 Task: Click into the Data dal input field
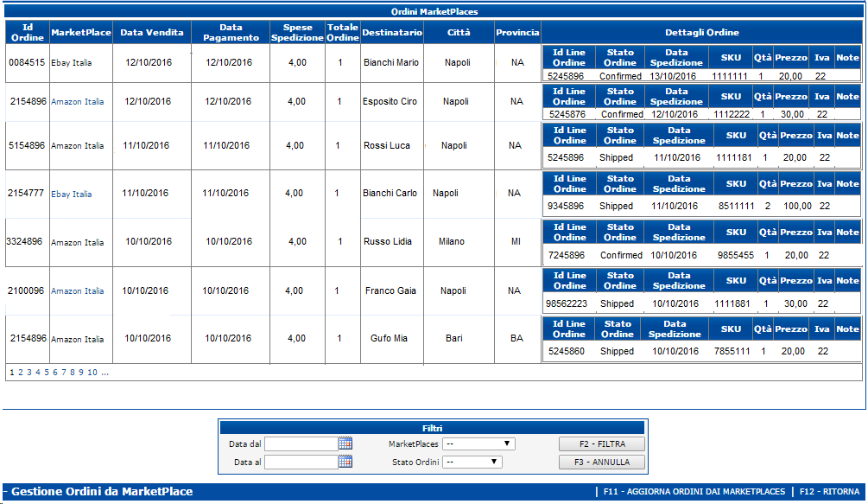[x=301, y=443]
